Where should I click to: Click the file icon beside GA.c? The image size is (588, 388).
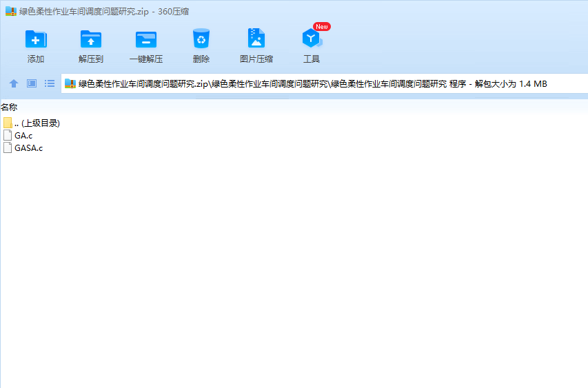coord(8,135)
